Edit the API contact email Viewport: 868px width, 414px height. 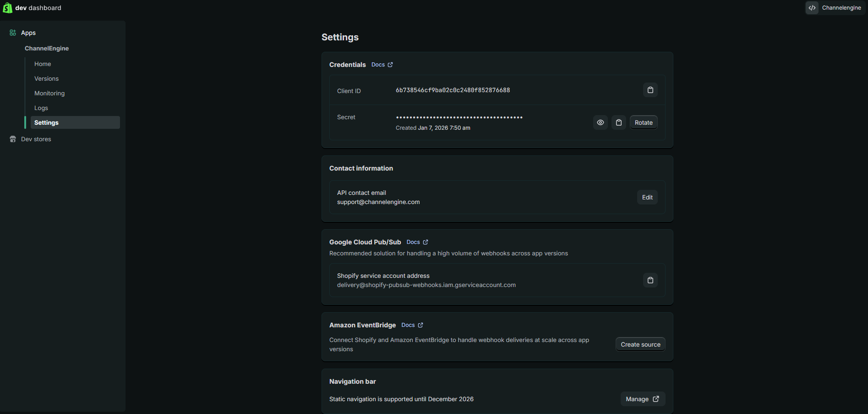(x=647, y=197)
